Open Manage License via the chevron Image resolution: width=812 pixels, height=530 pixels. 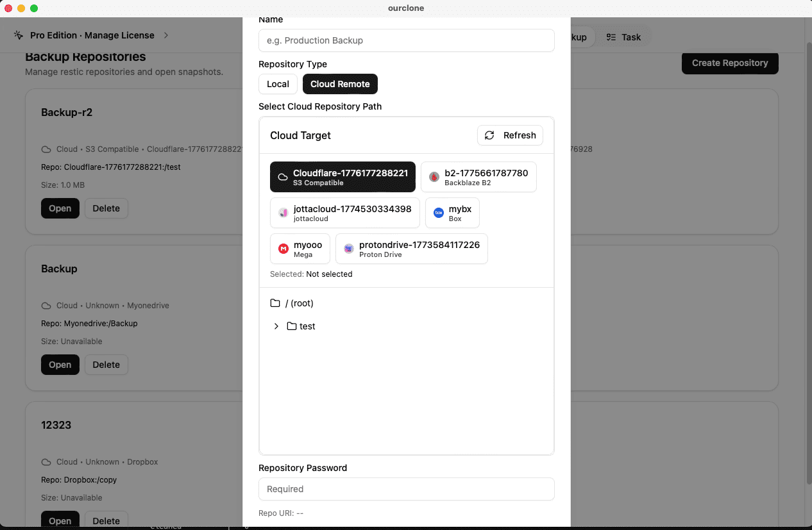[165, 35]
